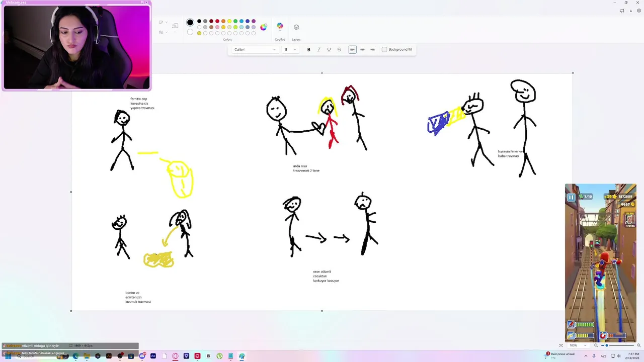644x362 pixels.
Task: Toggle italic text formatting
Action: (318, 49)
